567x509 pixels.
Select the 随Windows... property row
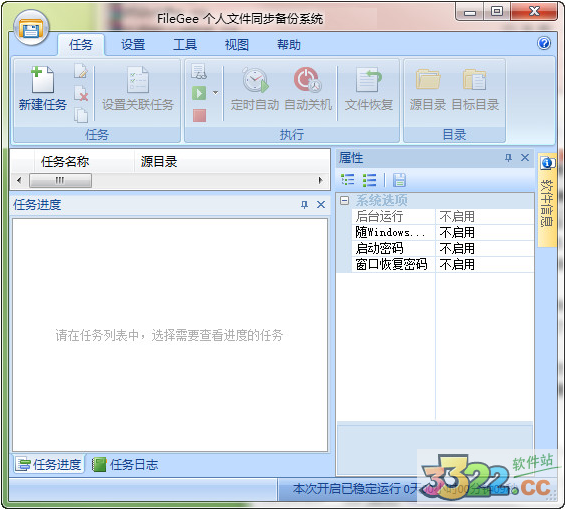pyautogui.click(x=443, y=232)
